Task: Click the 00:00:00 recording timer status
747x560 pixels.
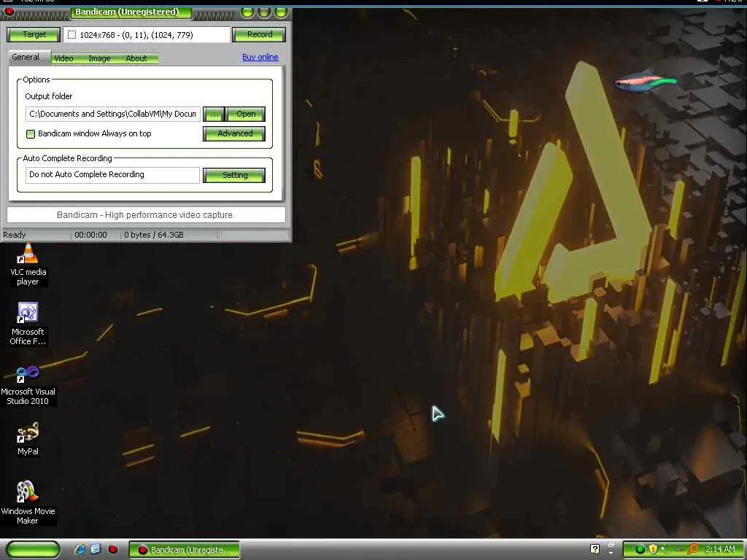Action: tap(90, 235)
